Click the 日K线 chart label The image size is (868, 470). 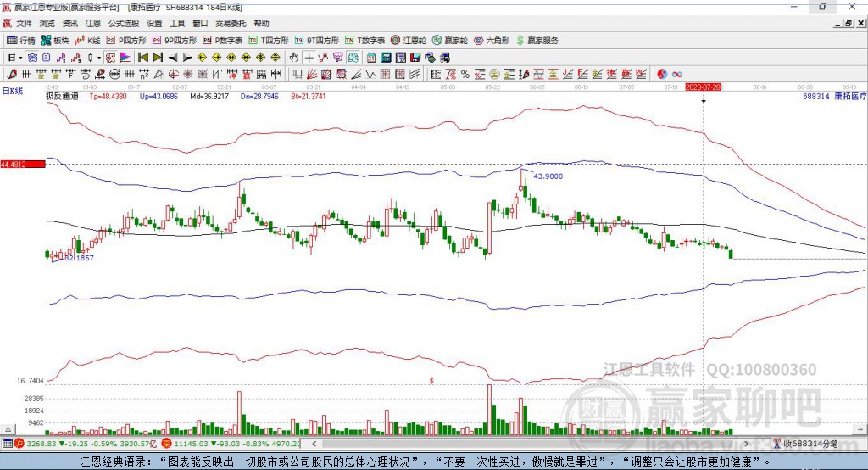(x=12, y=91)
